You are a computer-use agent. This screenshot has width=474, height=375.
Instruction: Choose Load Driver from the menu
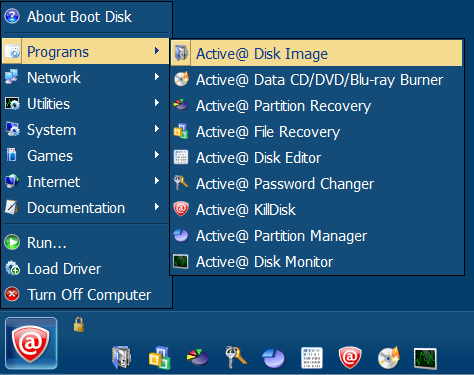tap(86, 269)
